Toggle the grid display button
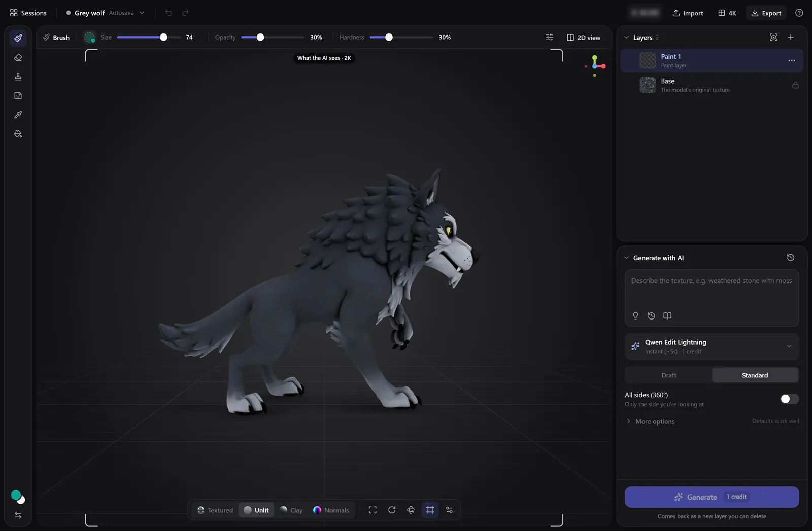812x531 pixels. tap(430, 510)
